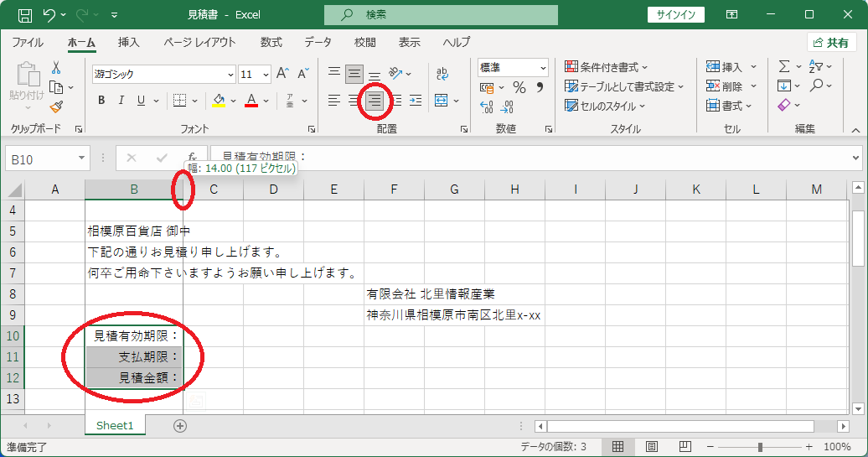The height and width of the screenshot is (457, 868).
Task: Increase decimal places
Action: pos(487,106)
